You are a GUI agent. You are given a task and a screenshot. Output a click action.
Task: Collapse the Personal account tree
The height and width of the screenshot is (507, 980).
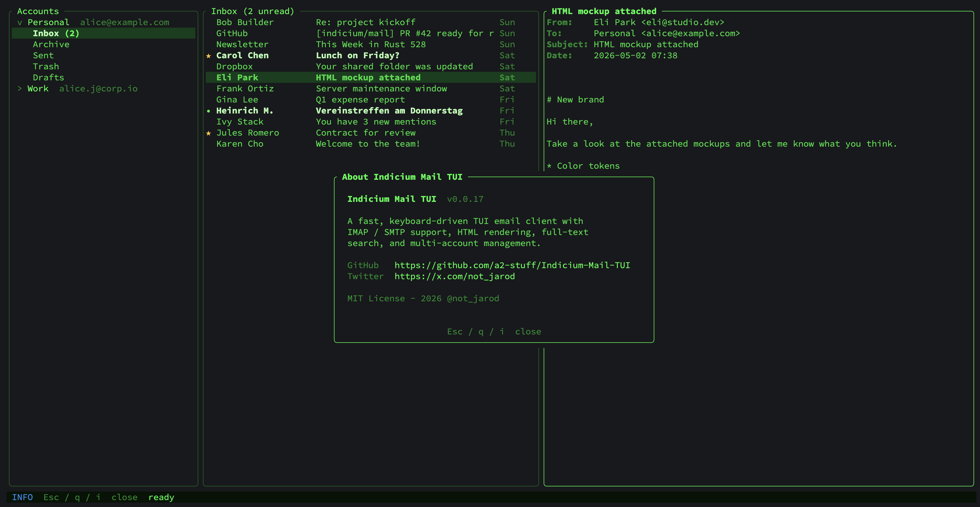click(20, 22)
